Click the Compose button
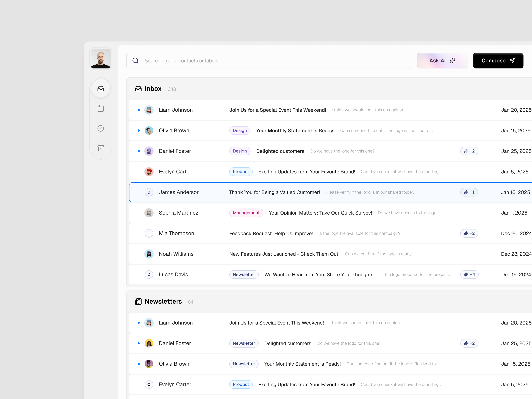Screen dimensions: 532x399 tap(498, 61)
